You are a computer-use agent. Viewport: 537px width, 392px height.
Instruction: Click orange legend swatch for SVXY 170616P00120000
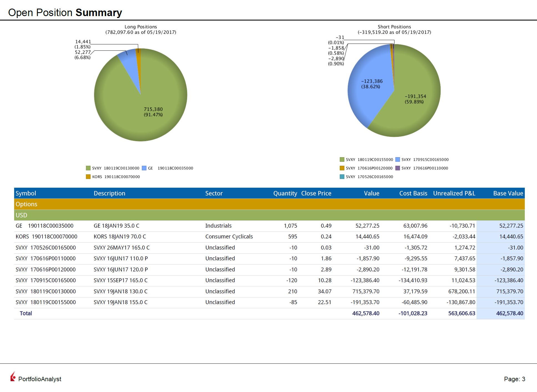[342, 168]
